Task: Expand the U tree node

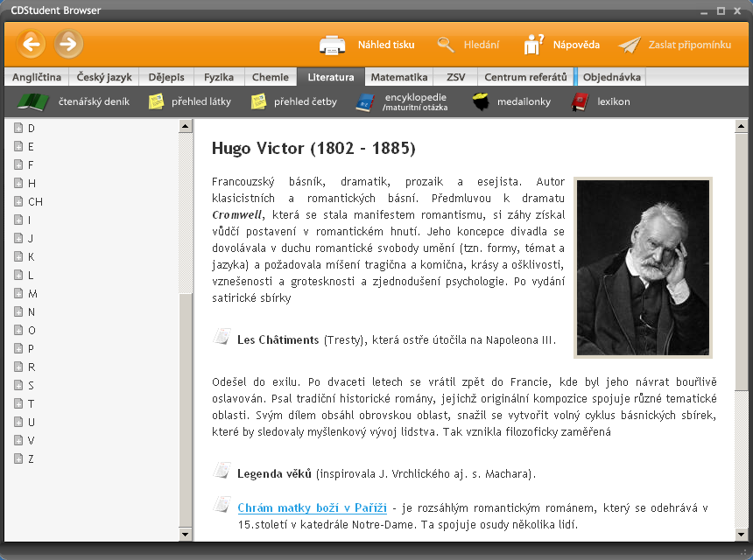Action: pyautogui.click(x=18, y=423)
